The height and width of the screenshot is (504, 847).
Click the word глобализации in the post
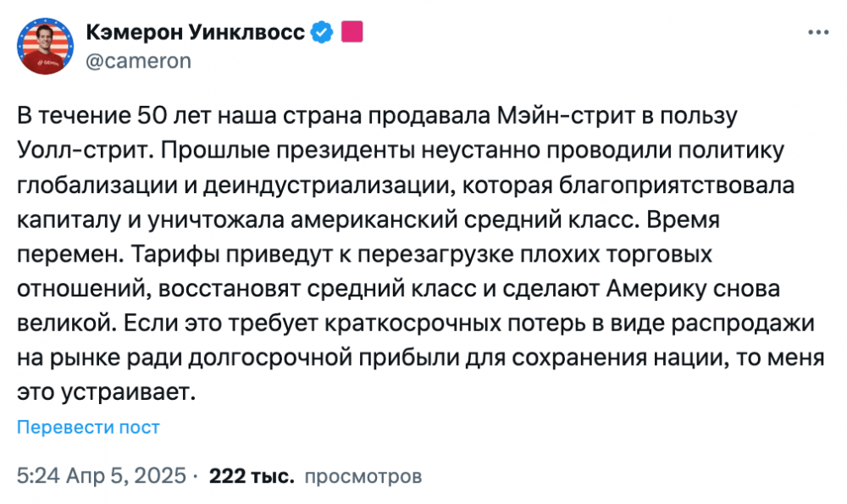click(97, 186)
